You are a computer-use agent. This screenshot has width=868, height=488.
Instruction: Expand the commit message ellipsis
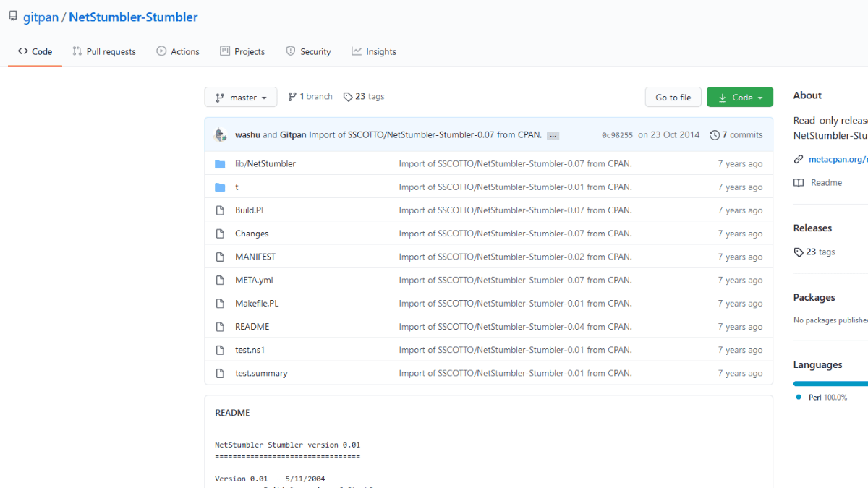[x=553, y=135]
